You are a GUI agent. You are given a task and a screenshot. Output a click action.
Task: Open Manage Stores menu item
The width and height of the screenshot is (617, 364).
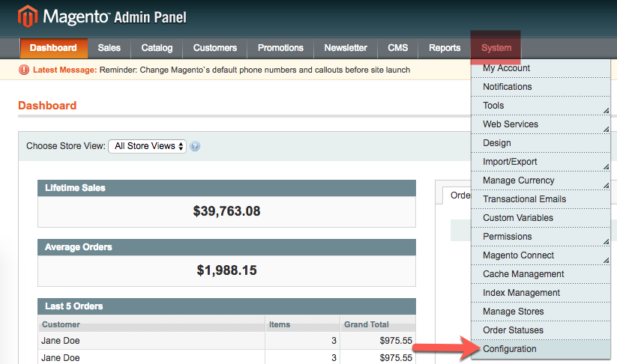click(x=513, y=312)
